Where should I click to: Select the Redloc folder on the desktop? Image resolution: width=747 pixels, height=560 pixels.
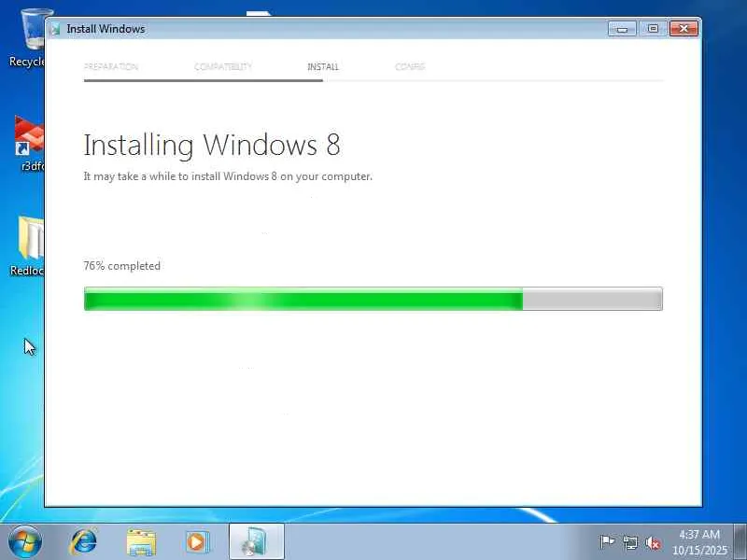coord(28,245)
